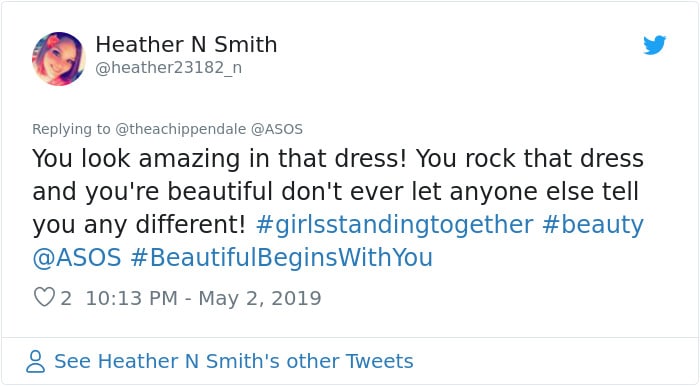Open Heather N Smith's profile picture
Screen dimensions: 700x386
pyautogui.click(x=58, y=58)
